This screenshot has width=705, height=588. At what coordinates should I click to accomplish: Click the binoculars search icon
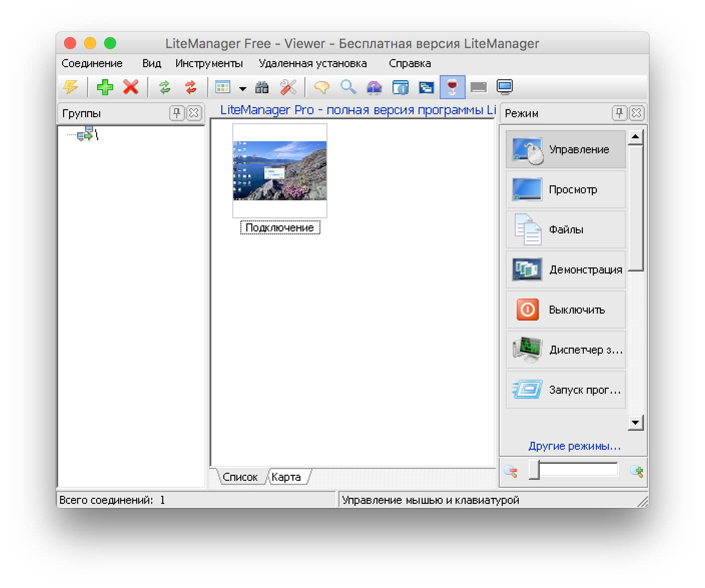click(262, 87)
